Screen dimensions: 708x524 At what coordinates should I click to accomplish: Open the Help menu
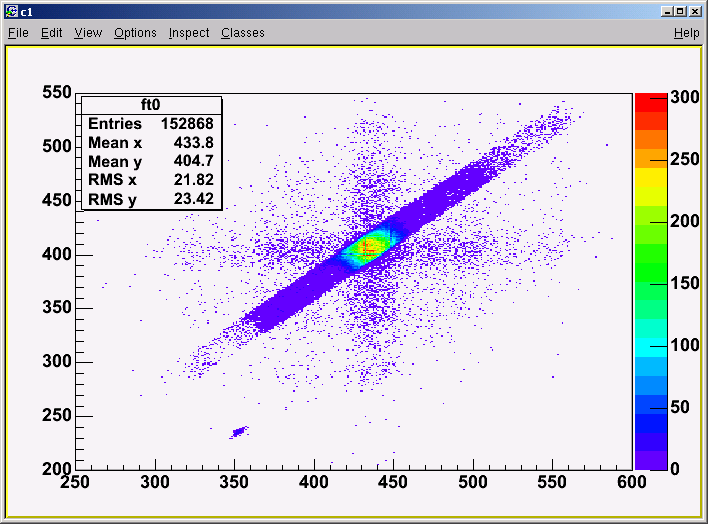(686, 33)
